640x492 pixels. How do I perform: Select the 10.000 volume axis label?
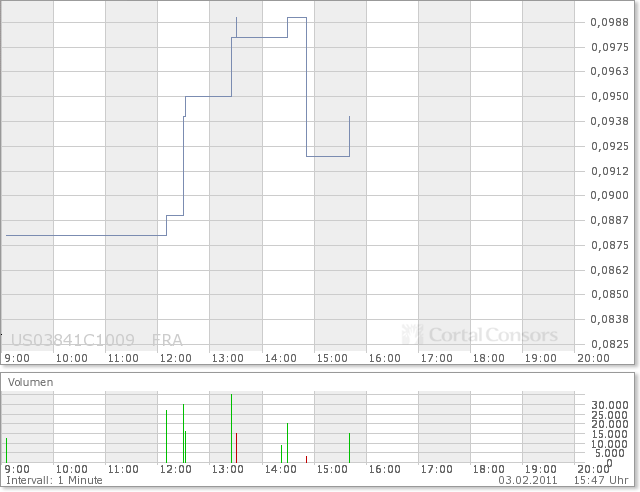pyautogui.click(x=610, y=444)
